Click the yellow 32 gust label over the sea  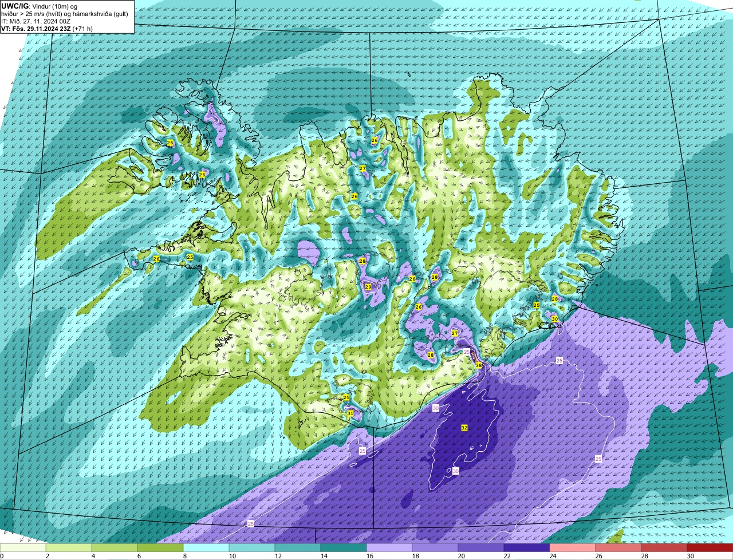[x=464, y=428]
